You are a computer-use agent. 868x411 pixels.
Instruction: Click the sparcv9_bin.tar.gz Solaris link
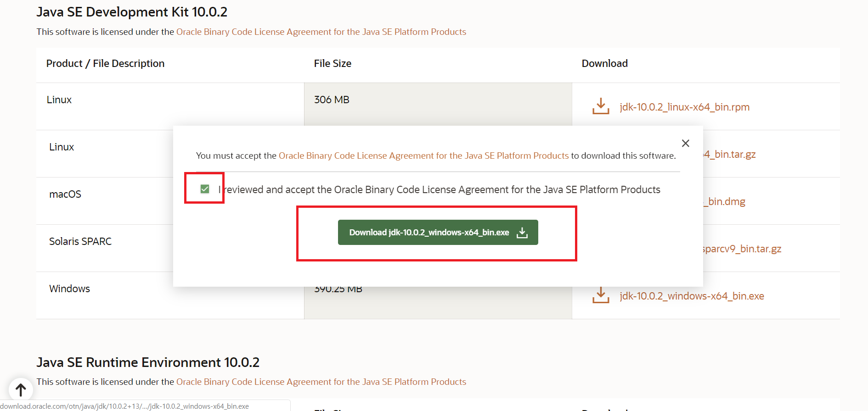click(x=742, y=249)
